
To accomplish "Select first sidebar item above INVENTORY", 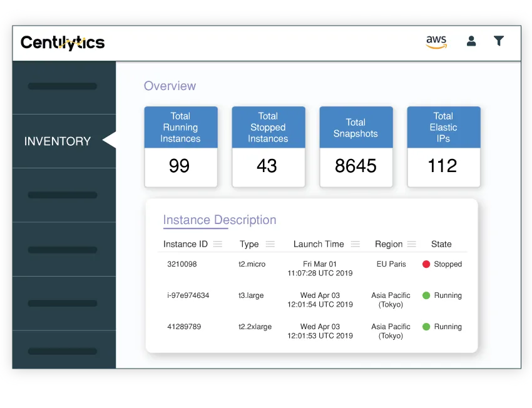I will [63, 86].
